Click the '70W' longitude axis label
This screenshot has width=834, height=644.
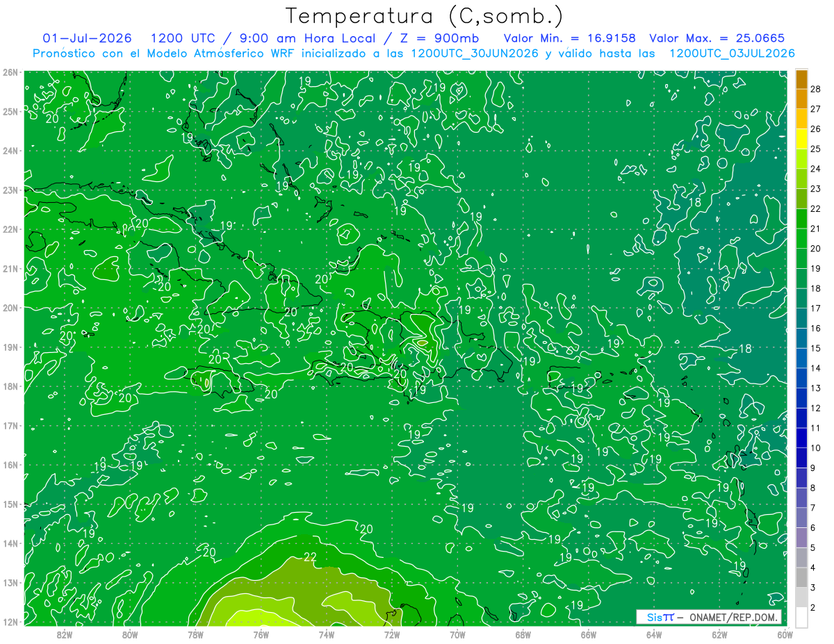point(457,634)
